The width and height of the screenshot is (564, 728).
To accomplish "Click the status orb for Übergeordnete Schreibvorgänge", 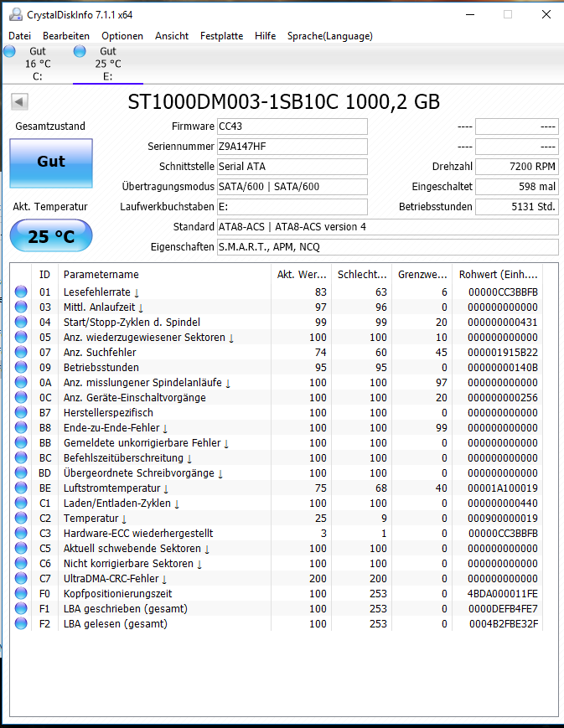I will tap(21, 472).
